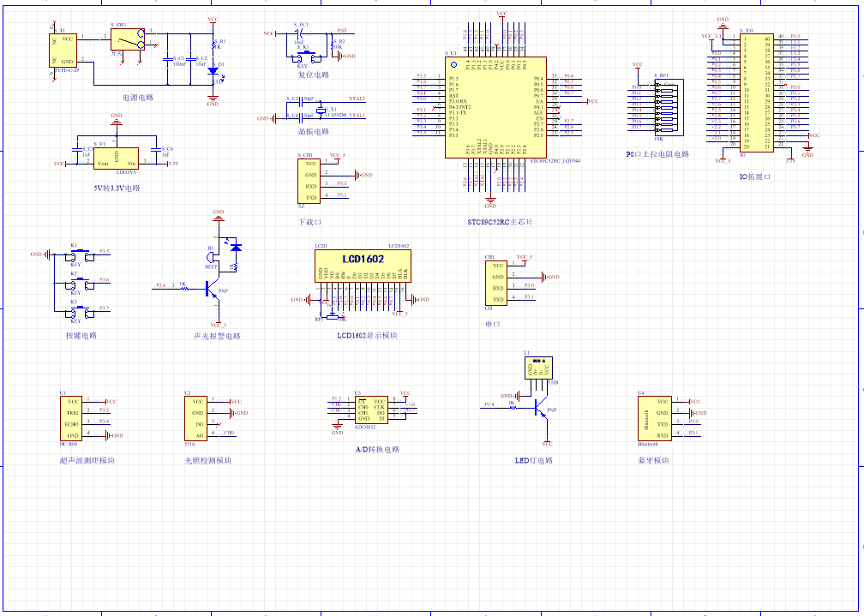
Task: Select the K2 key switch symbol
Action: click(75, 282)
